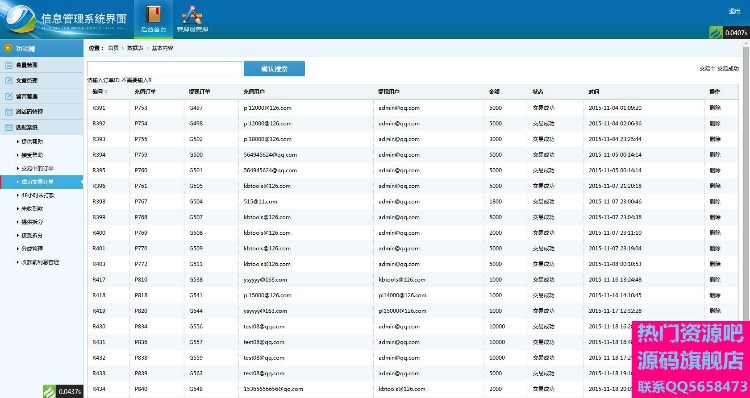Open the pencil-and-ruler tools tab in header
This screenshot has width=750, height=398.
(192, 19)
